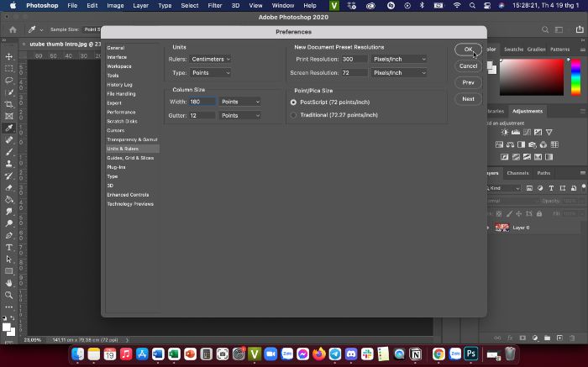This screenshot has width=588, height=367.
Task: Open the Music app in the Dock
Action: (x=126, y=354)
